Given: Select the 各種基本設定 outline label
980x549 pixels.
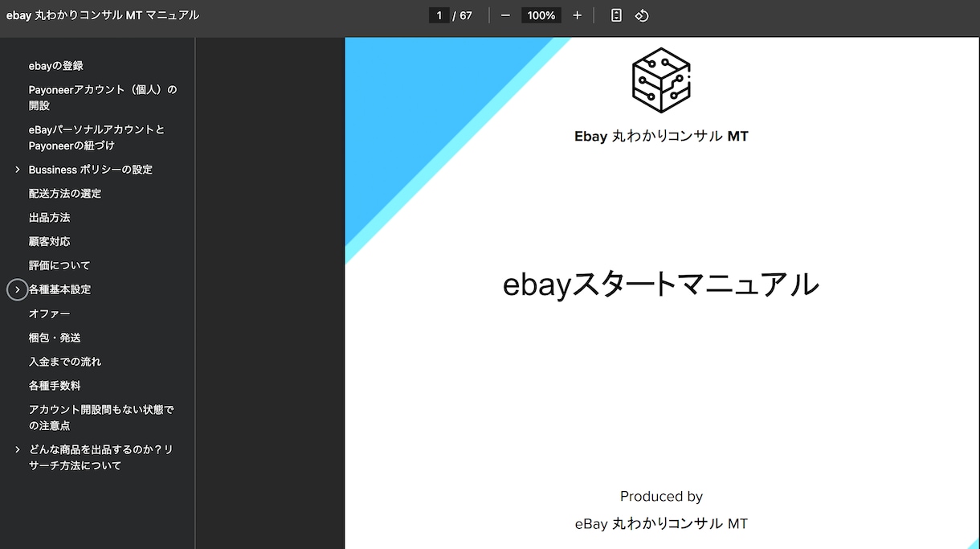Looking at the screenshot, I should click(60, 289).
